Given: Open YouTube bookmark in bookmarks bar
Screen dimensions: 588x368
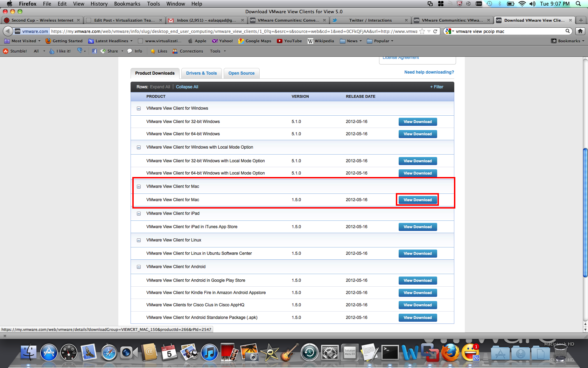Looking at the screenshot, I should (x=289, y=41).
